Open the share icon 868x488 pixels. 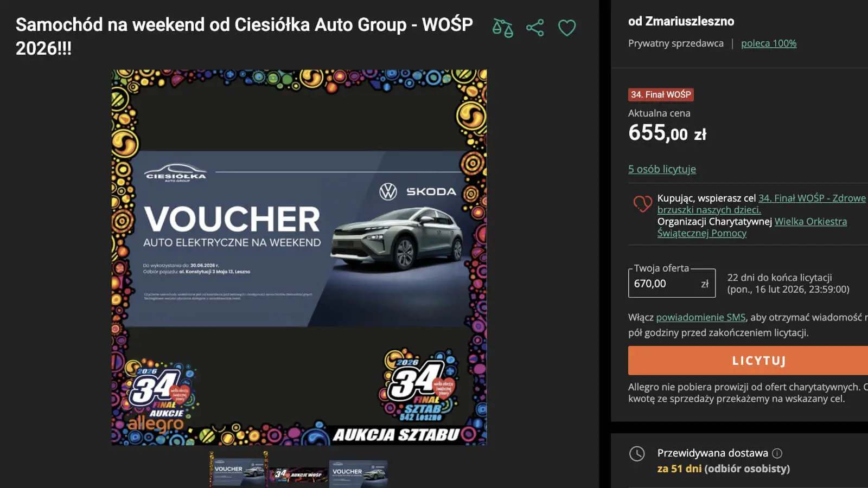pos(535,28)
